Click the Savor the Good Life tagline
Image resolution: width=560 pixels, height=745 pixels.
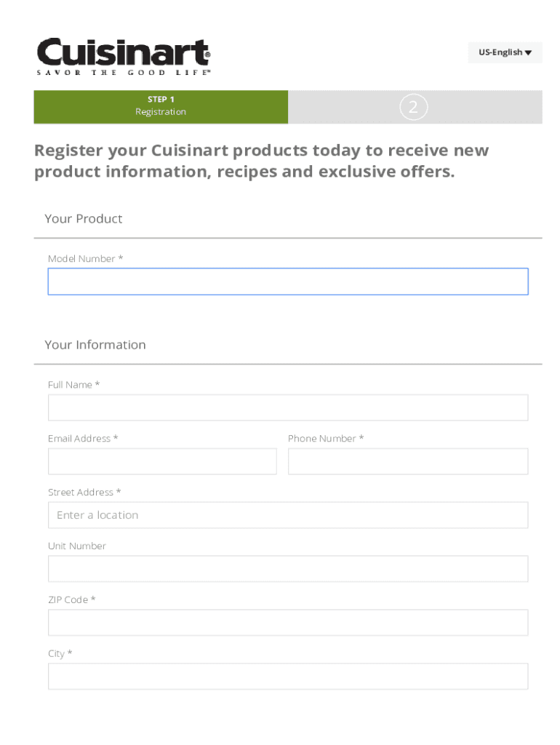pos(124,73)
